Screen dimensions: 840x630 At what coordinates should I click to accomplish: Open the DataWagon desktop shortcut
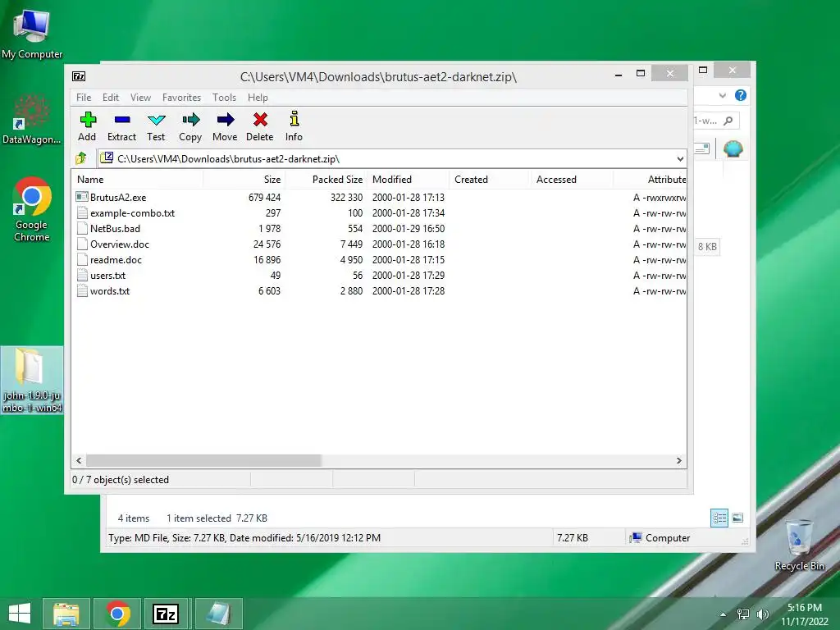coord(31,119)
